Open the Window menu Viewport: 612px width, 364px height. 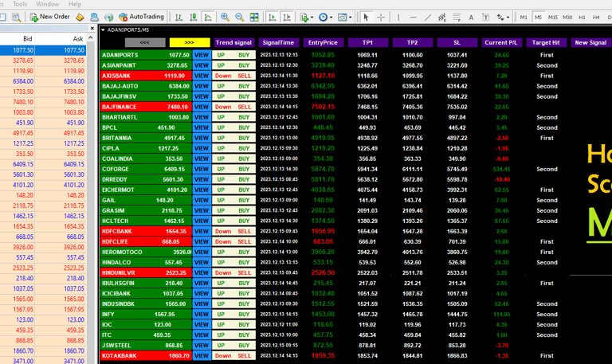[x=48, y=4]
